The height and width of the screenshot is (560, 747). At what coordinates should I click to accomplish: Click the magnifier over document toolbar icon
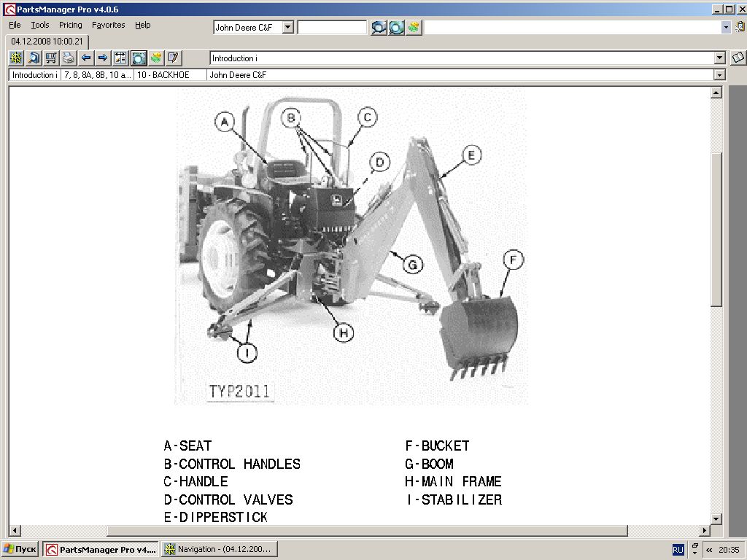pyautogui.click(x=34, y=58)
